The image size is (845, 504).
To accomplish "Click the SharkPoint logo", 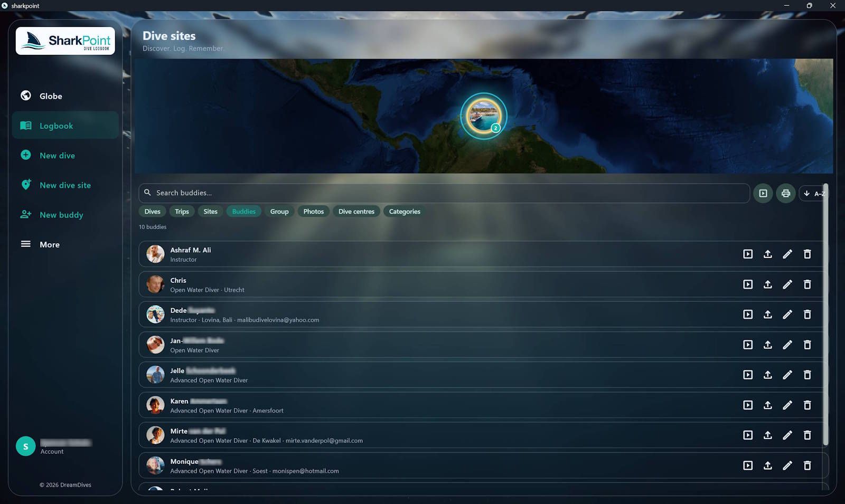I will (65, 41).
